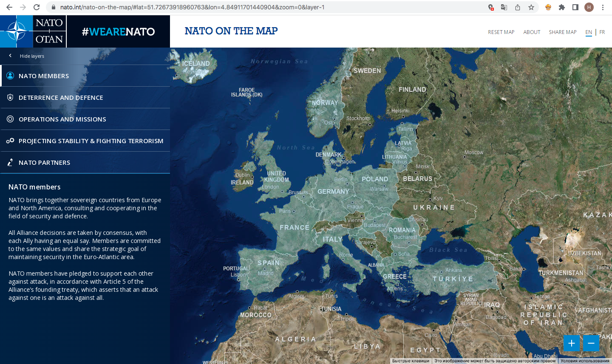Click Norway on the map

tap(325, 103)
